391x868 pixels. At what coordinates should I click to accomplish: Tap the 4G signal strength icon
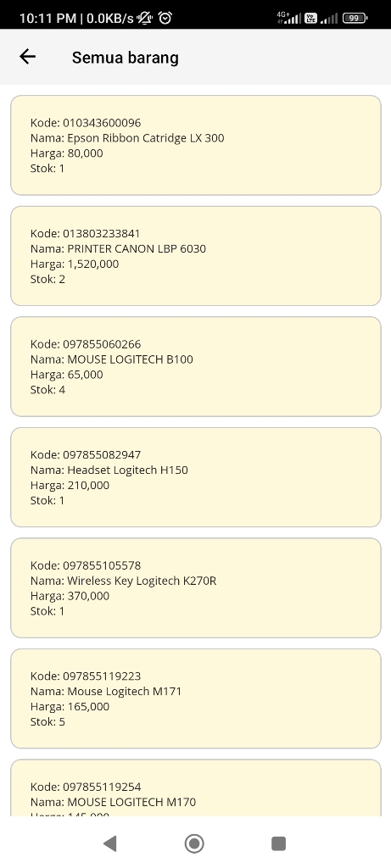tap(288, 18)
